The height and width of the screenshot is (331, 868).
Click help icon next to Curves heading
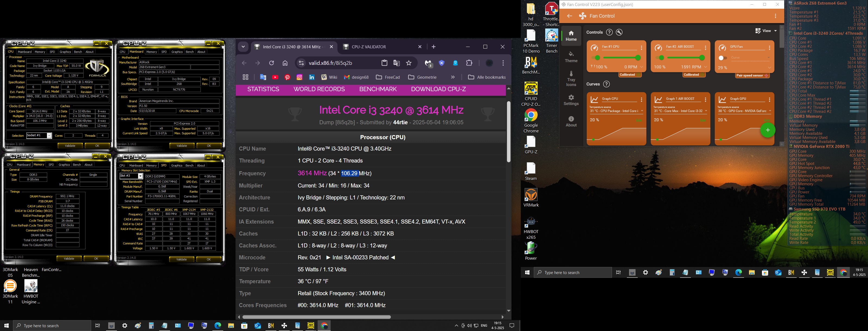pos(607,84)
